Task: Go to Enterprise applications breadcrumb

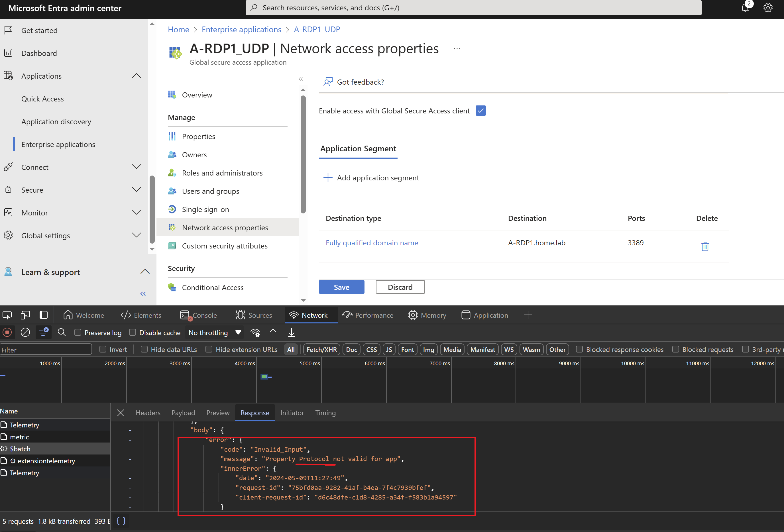Action: click(x=241, y=30)
